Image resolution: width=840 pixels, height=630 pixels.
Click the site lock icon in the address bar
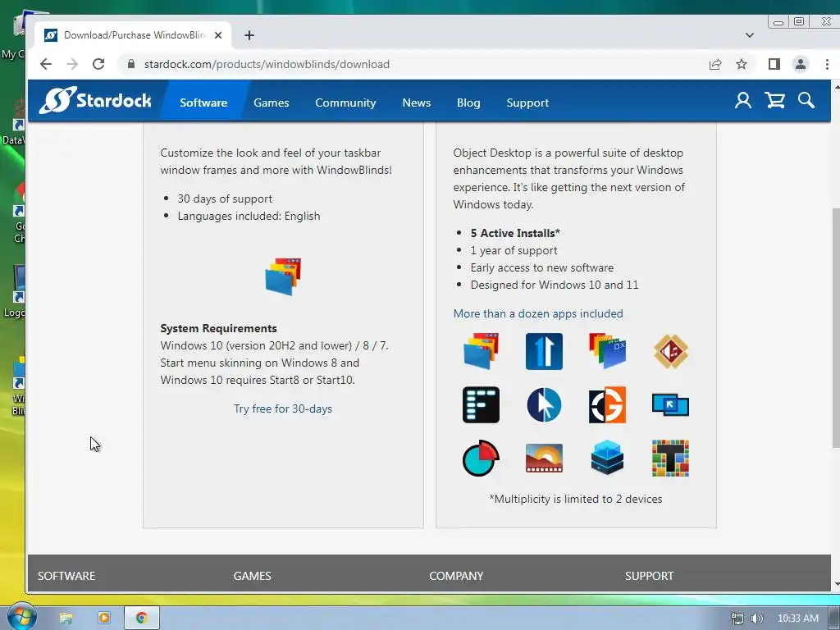coord(130,64)
